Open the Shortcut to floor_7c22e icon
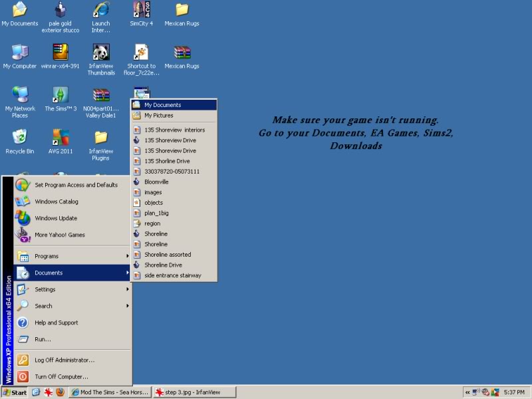This screenshot has width=532, height=399. pos(142,60)
